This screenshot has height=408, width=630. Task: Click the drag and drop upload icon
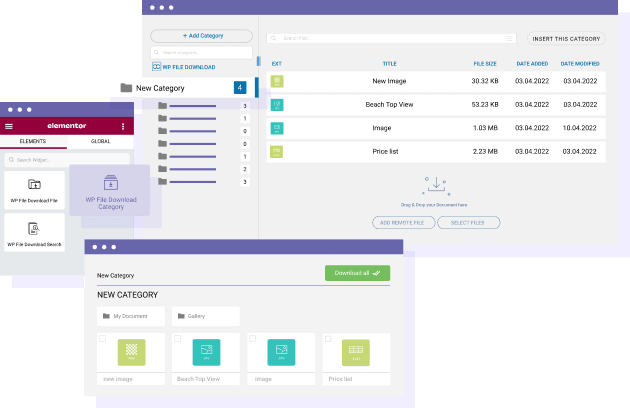point(434,185)
